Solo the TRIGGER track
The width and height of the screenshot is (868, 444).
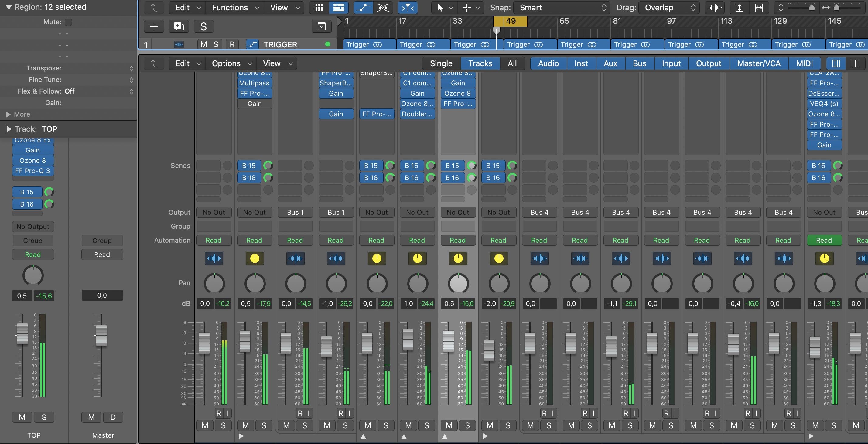click(216, 44)
